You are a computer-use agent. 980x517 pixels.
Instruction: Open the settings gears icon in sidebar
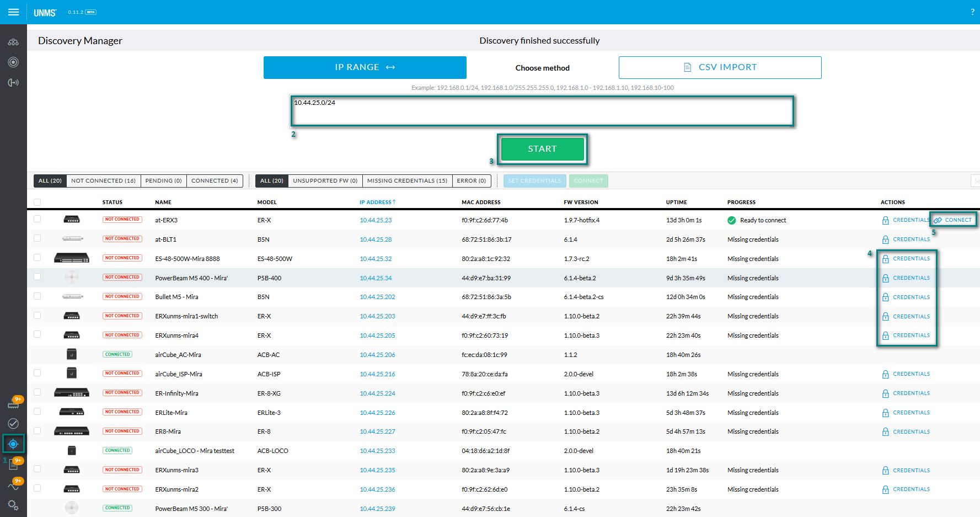point(13,505)
